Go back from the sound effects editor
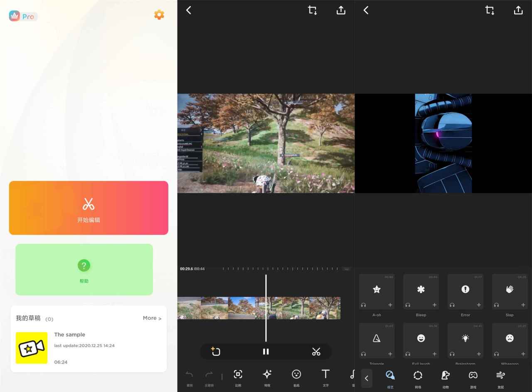 pos(366,10)
